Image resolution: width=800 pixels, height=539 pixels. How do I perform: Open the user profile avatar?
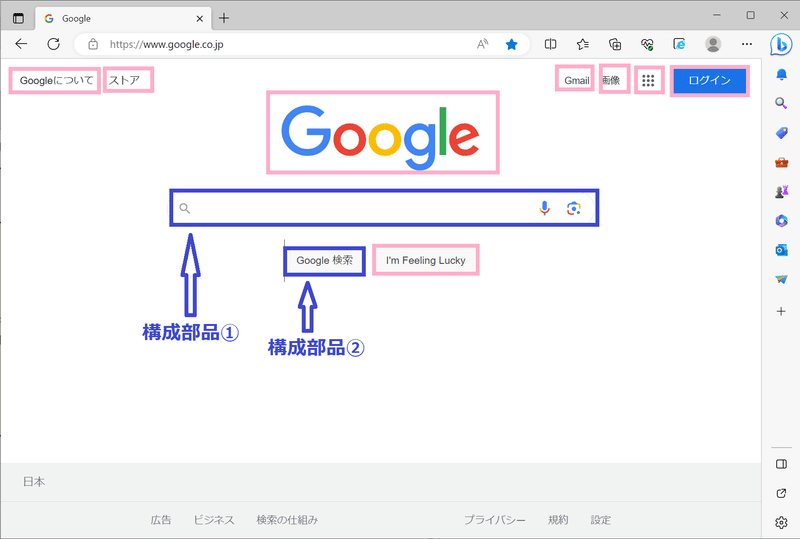coord(713,44)
